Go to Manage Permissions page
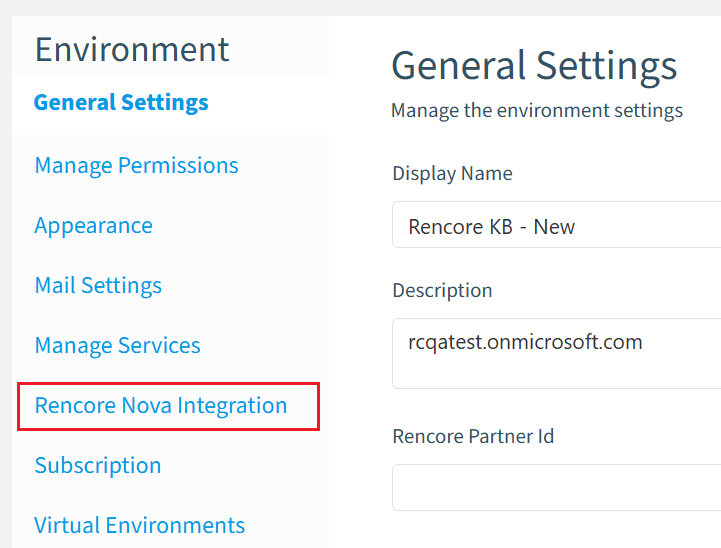Image resolution: width=721 pixels, height=548 pixels. tap(137, 166)
